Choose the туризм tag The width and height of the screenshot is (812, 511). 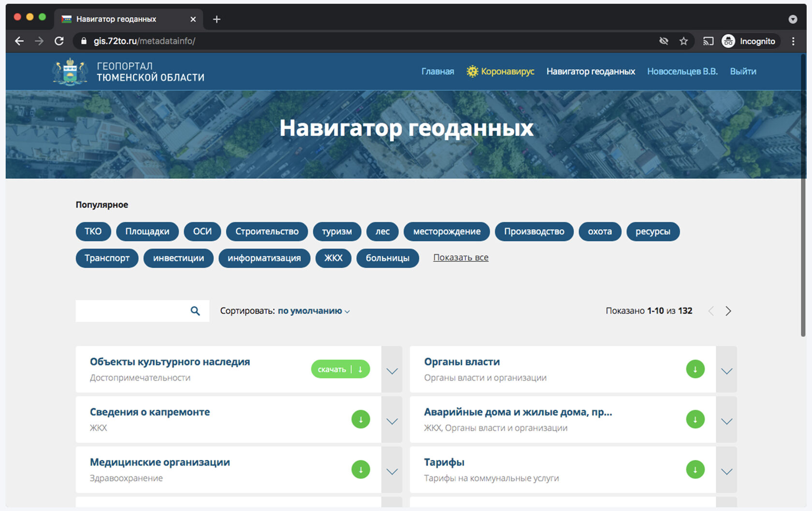coord(337,231)
